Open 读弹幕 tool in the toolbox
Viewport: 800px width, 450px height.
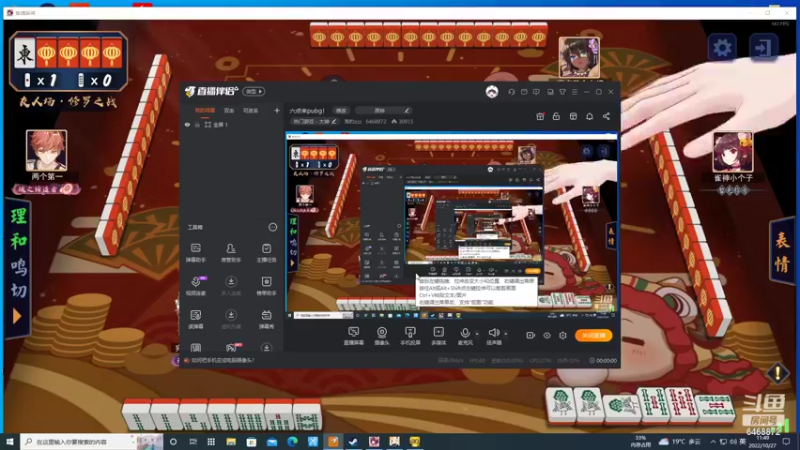click(x=195, y=319)
